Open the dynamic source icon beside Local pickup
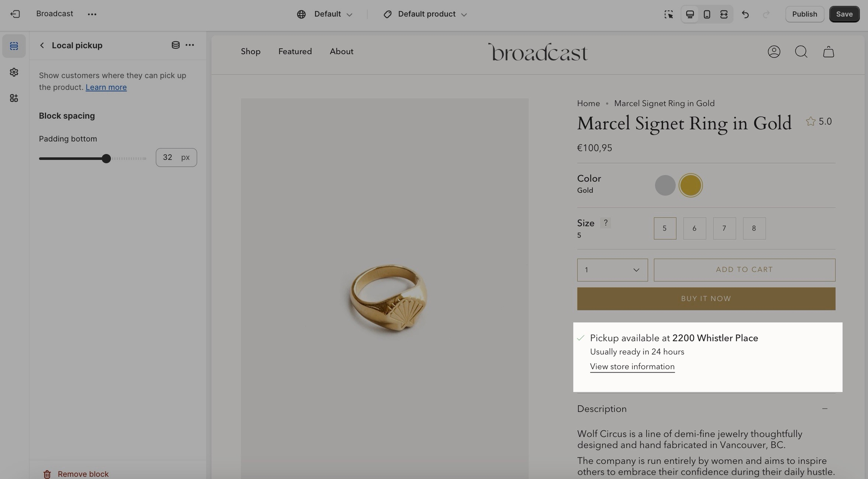Image resolution: width=868 pixels, height=479 pixels. click(175, 45)
